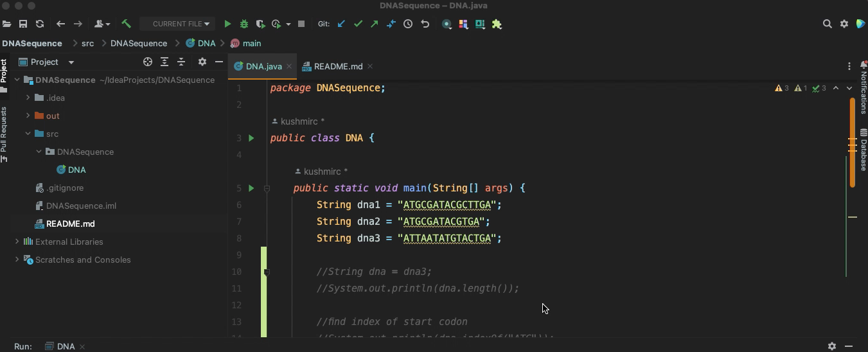Fold the main method via gutter marker
Viewport: 868px width, 352px height.
click(x=267, y=188)
